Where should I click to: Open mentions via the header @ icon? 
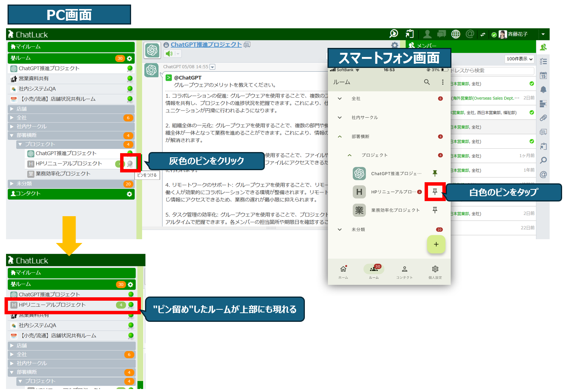[470, 34]
